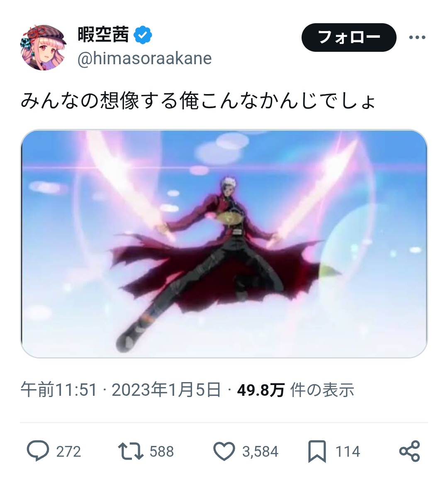
Task: Open the profile avatar of 暇空茜
Action: [x=44, y=47]
